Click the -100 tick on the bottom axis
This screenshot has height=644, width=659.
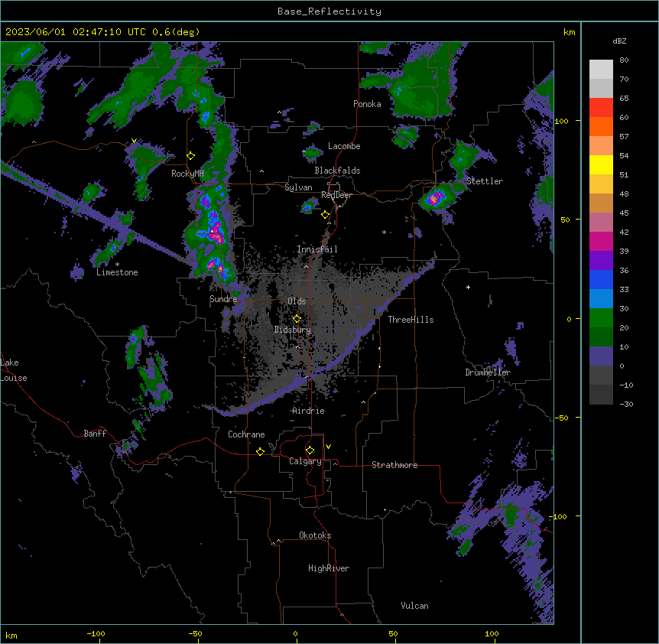click(x=96, y=633)
